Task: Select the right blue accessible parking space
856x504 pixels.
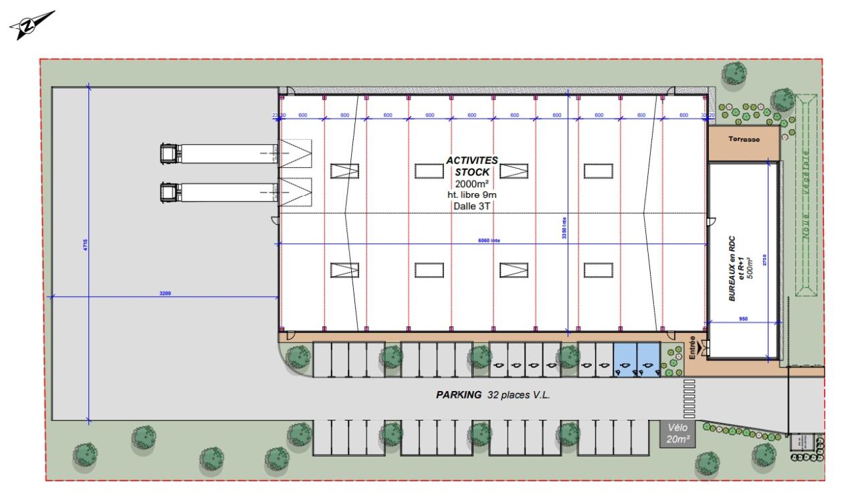Action: coord(648,360)
